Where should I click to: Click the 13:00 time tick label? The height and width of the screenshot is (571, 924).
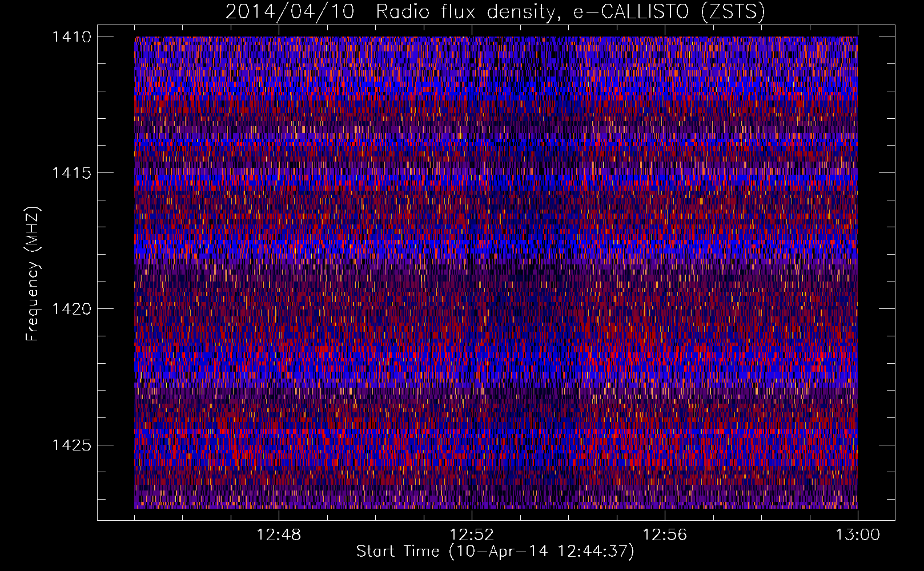pyautogui.click(x=858, y=535)
